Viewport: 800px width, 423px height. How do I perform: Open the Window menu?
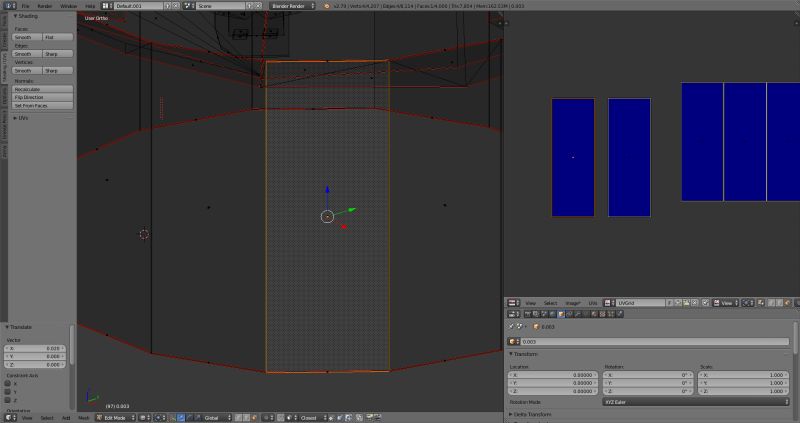click(68, 6)
